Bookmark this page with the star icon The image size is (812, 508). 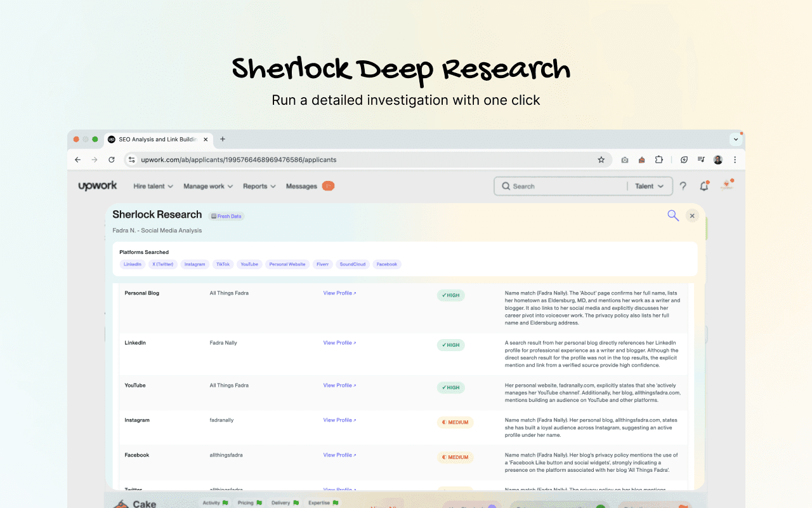point(601,160)
